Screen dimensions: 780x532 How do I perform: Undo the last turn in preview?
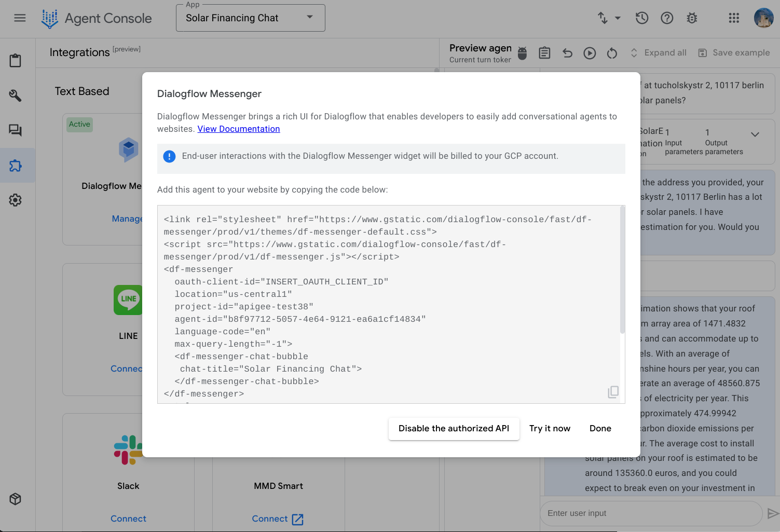click(567, 53)
